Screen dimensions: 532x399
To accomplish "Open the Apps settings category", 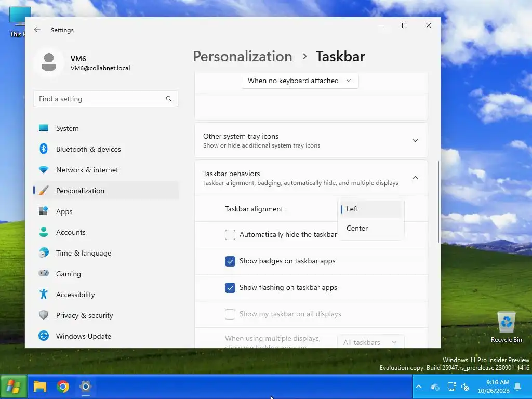I will (106, 211).
